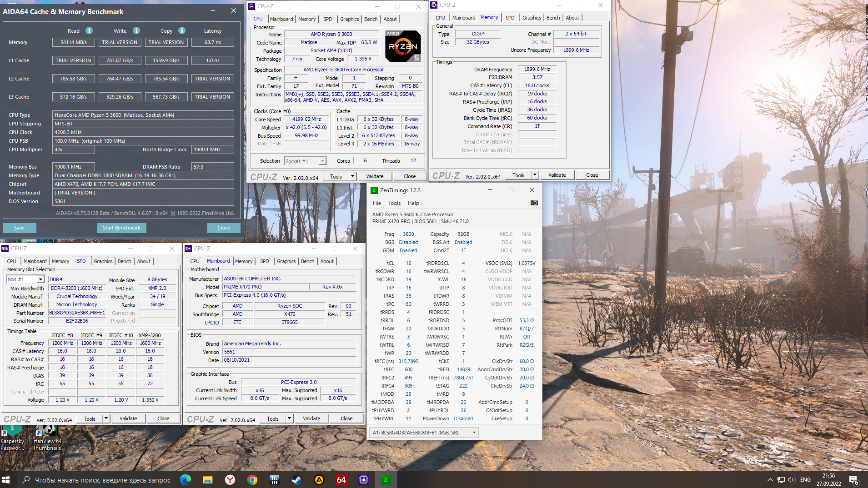Open Memory tab in the SPD CPU-Z window
This screenshot has height=488, width=868.
coord(60,261)
